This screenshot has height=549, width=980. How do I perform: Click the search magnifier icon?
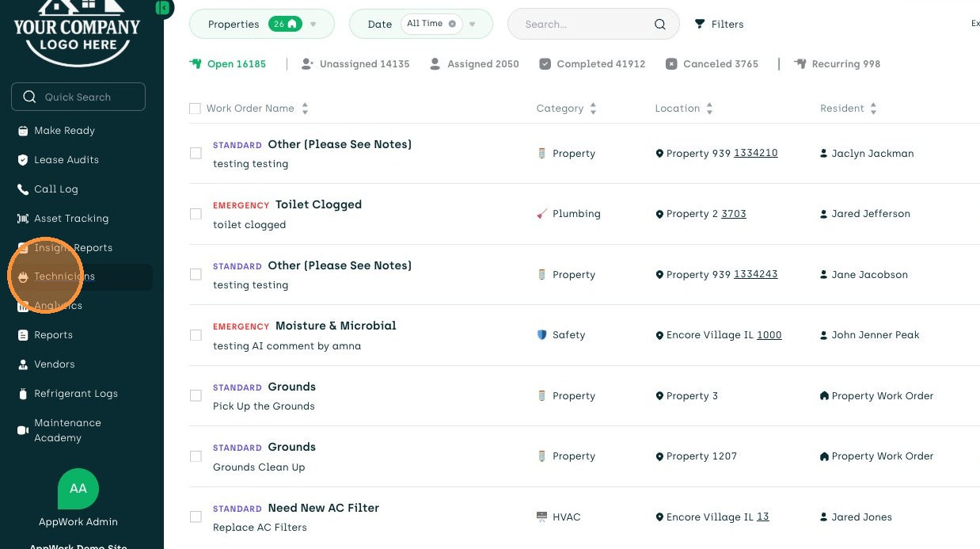[659, 25]
